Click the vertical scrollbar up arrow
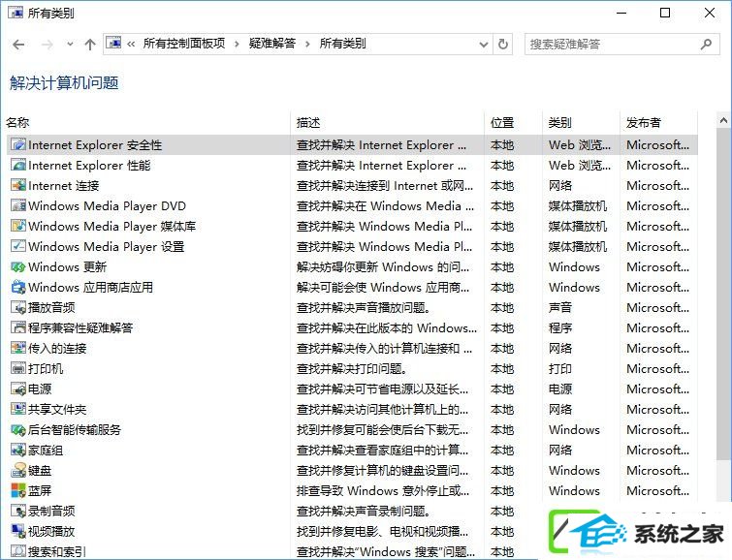The image size is (732, 560). 723,121
